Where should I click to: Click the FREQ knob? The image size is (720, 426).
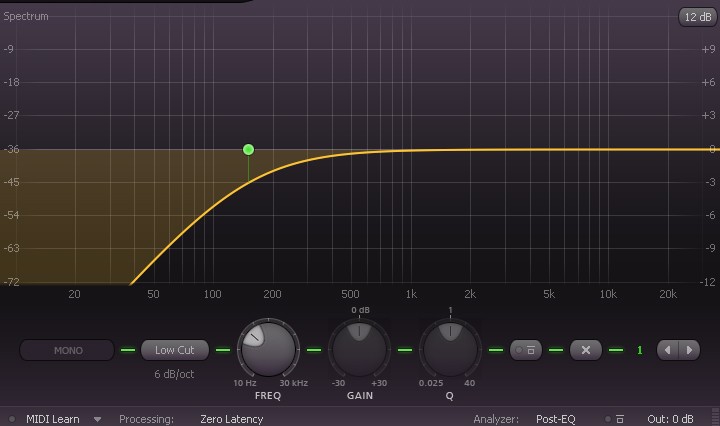[268, 349]
